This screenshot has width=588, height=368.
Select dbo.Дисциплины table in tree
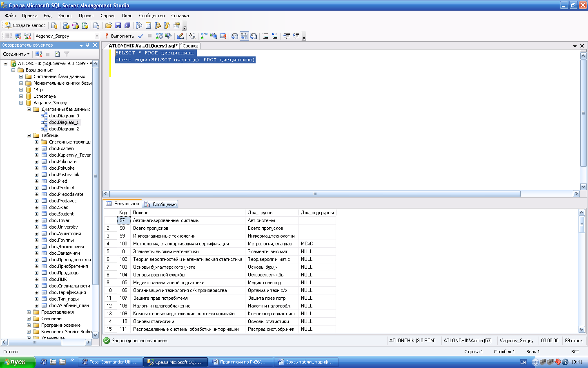click(x=67, y=247)
